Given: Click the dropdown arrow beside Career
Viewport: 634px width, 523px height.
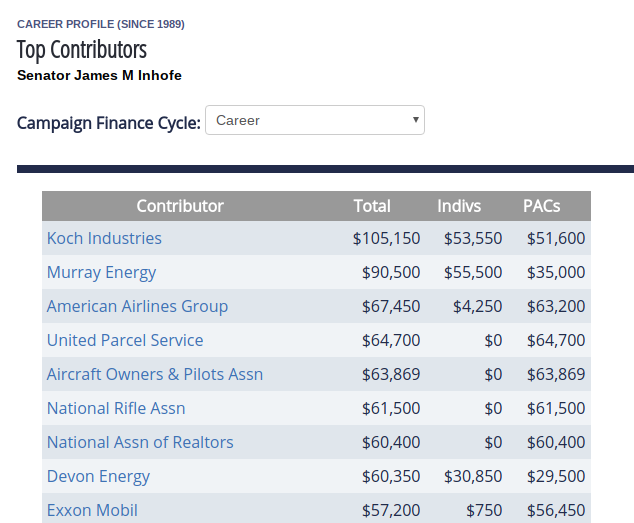Looking at the screenshot, I should [415, 120].
